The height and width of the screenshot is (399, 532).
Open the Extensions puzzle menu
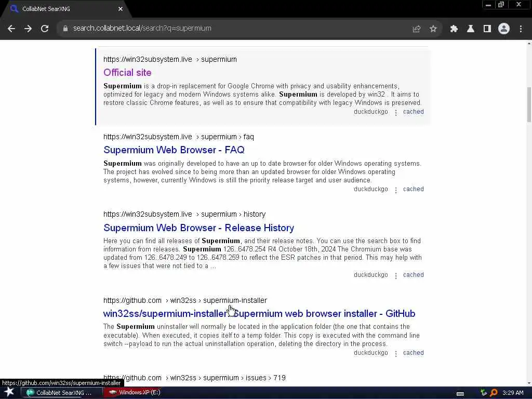[x=454, y=29]
